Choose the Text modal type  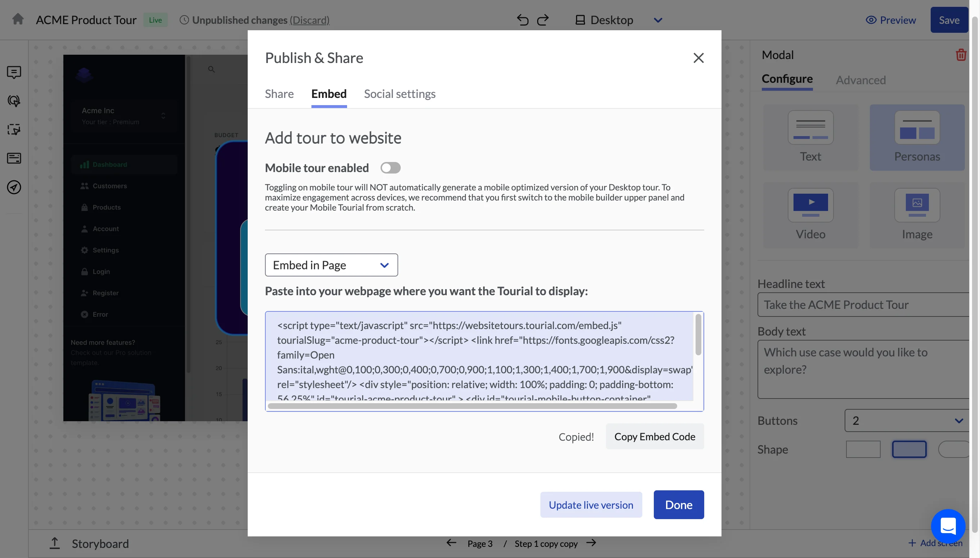point(810,137)
